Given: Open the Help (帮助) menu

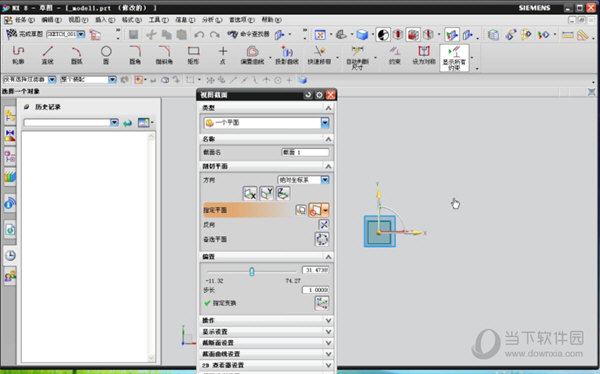Looking at the screenshot, I should point(271,20).
